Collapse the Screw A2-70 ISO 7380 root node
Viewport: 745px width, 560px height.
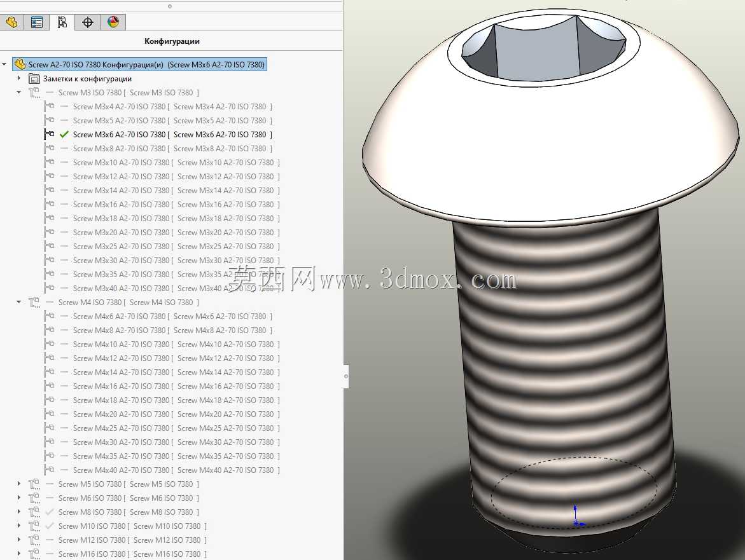click(4, 64)
